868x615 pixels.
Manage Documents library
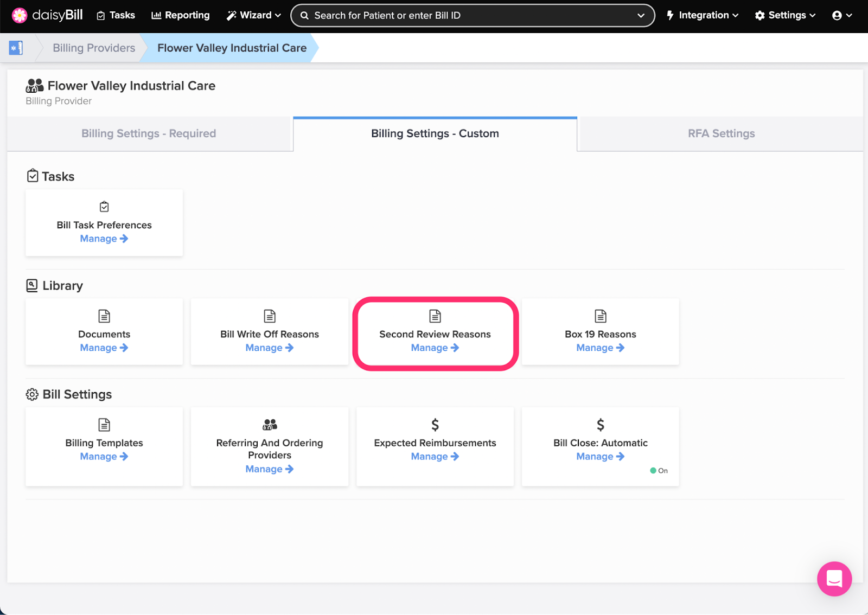point(104,348)
